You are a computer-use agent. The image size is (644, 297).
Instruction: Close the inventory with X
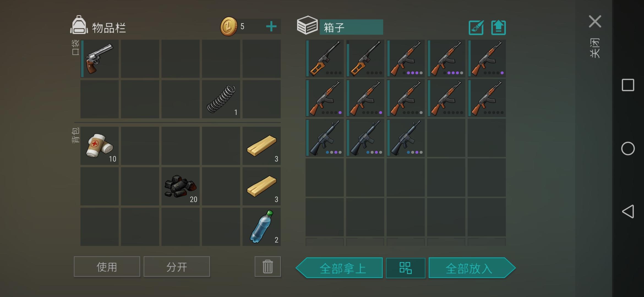click(595, 21)
